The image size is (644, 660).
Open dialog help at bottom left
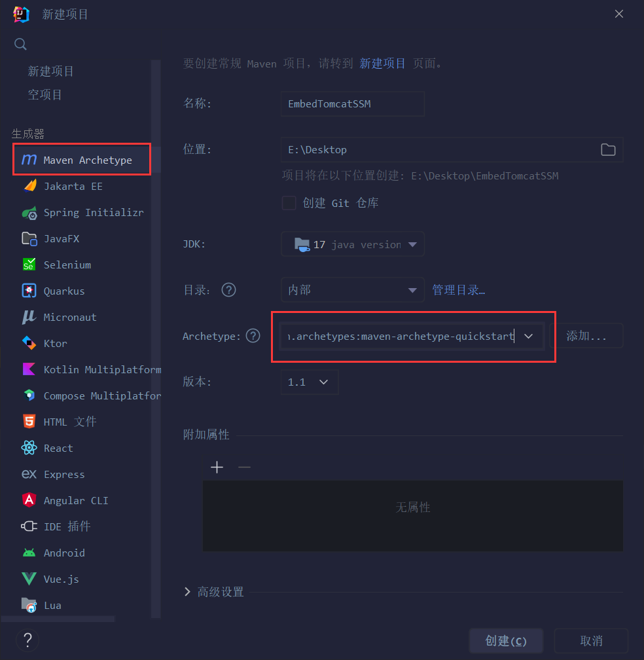click(27, 640)
